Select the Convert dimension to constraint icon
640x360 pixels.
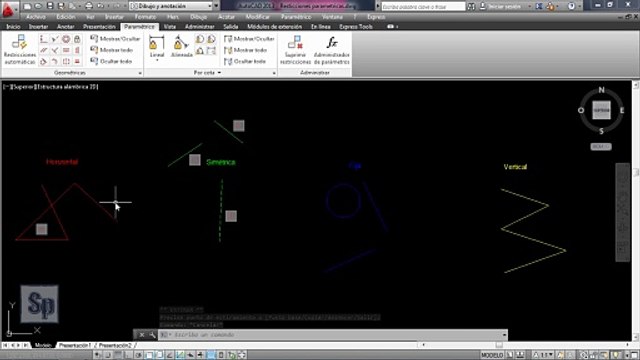point(211,51)
